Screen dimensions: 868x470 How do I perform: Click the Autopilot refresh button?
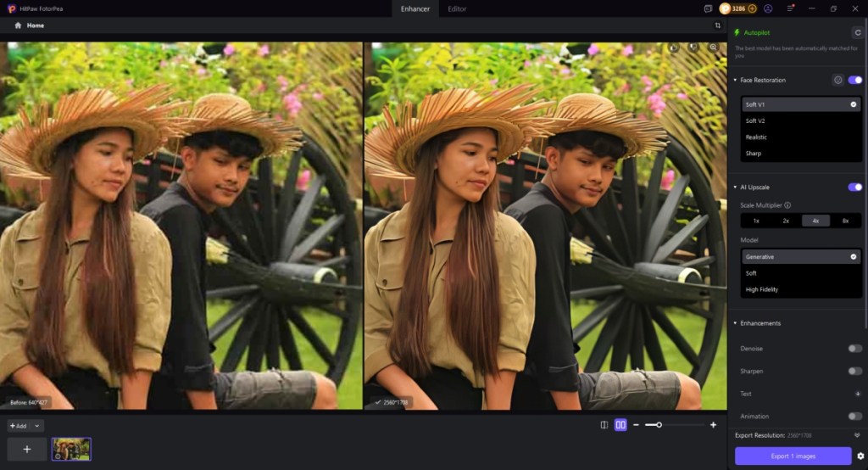[858, 33]
